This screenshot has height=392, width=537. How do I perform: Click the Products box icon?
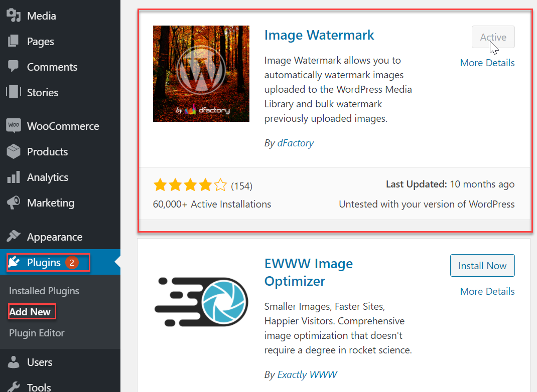(x=13, y=151)
